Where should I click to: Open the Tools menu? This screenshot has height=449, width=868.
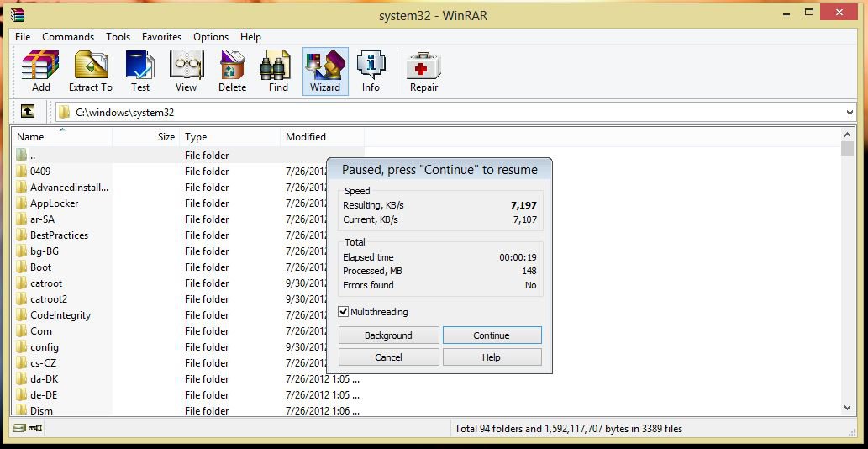[x=118, y=37]
